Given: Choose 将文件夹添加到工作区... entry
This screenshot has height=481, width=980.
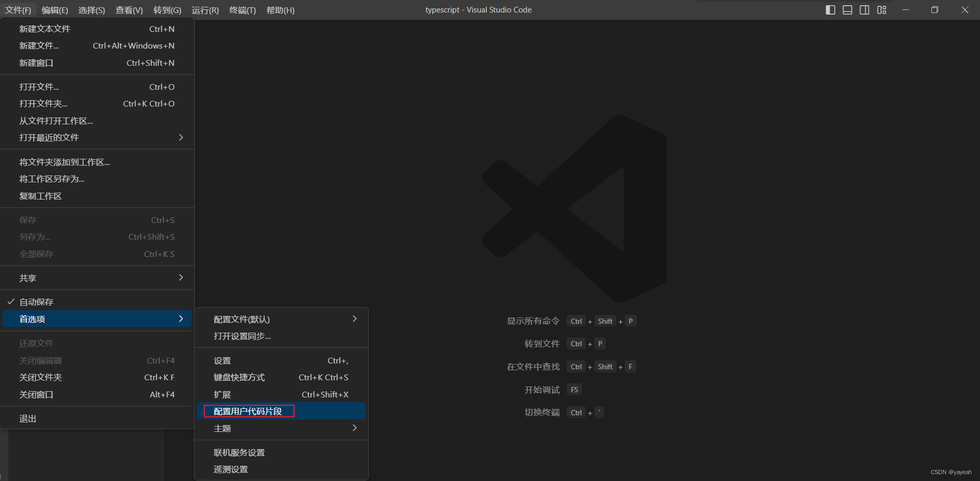Looking at the screenshot, I should click(x=97, y=162).
